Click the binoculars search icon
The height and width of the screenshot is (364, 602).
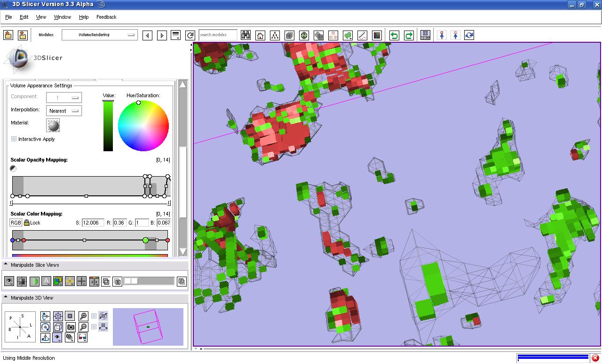point(246,35)
